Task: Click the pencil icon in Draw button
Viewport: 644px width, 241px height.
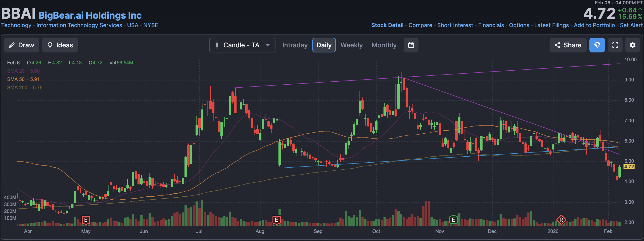Action: click(12, 45)
